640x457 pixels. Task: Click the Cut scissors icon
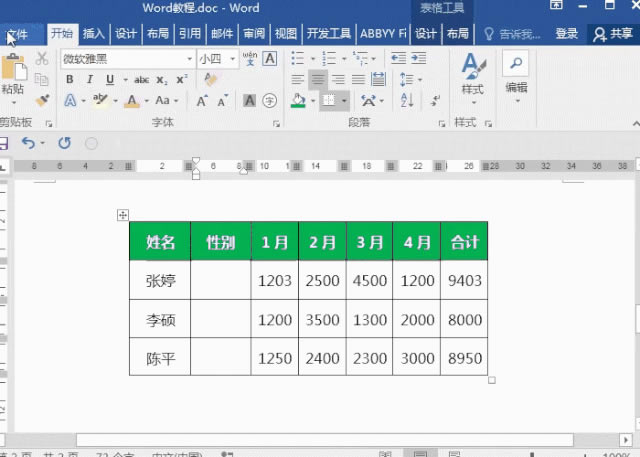tap(42, 59)
